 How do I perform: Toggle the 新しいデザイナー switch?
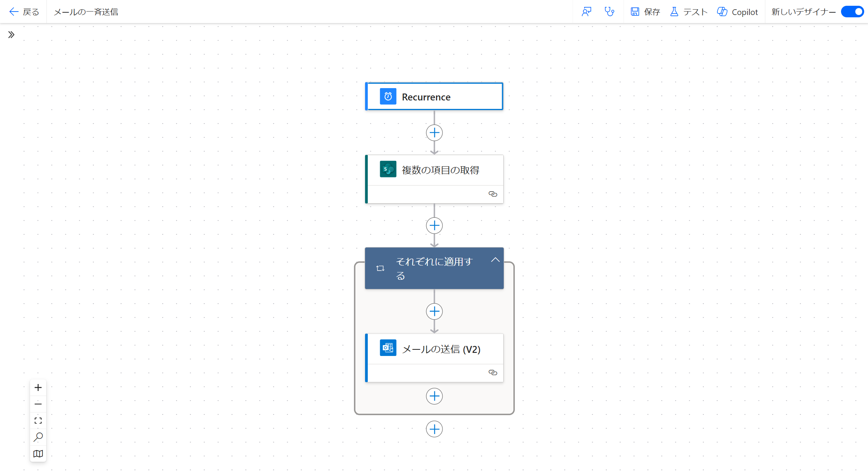852,12
